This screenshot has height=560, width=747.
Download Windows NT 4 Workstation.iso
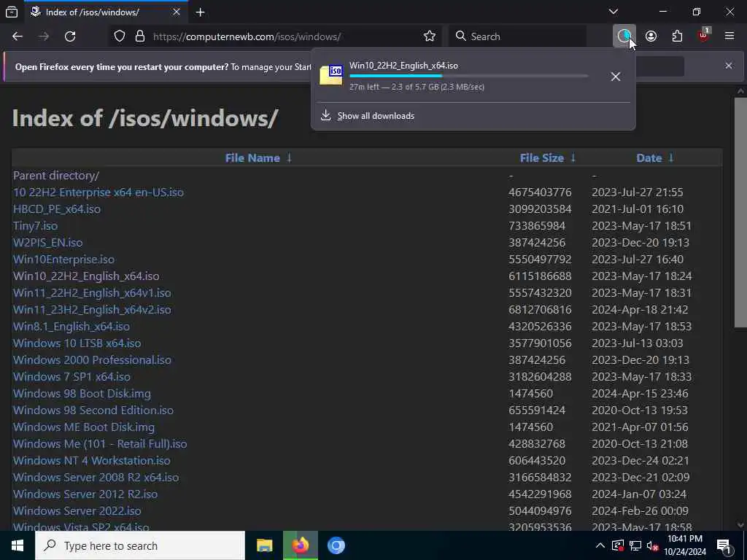tap(91, 461)
